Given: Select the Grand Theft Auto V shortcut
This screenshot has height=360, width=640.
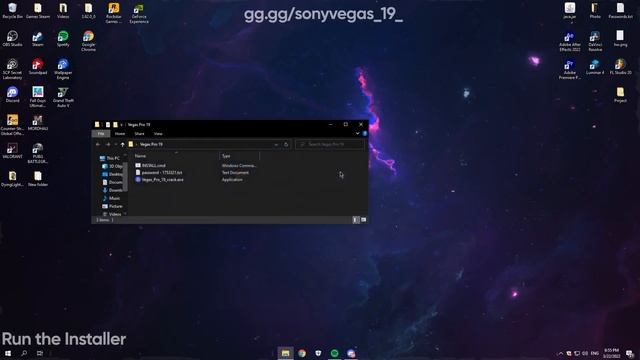Looking at the screenshot, I should click(63, 97).
